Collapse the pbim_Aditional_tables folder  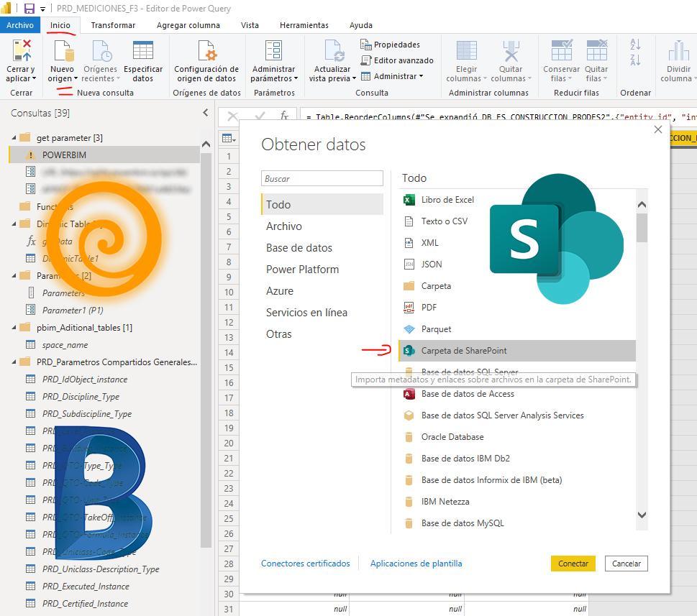[x=14, y=328]
